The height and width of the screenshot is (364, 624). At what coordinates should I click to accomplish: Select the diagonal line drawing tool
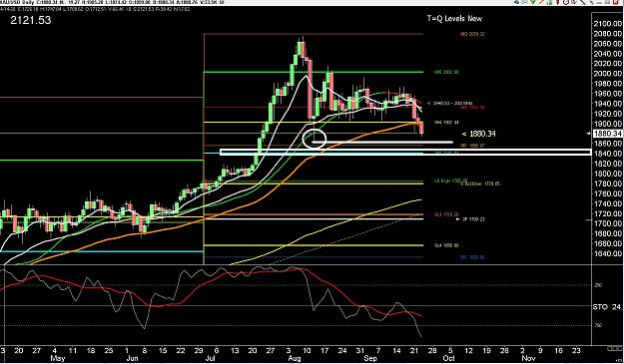point(582,2)
